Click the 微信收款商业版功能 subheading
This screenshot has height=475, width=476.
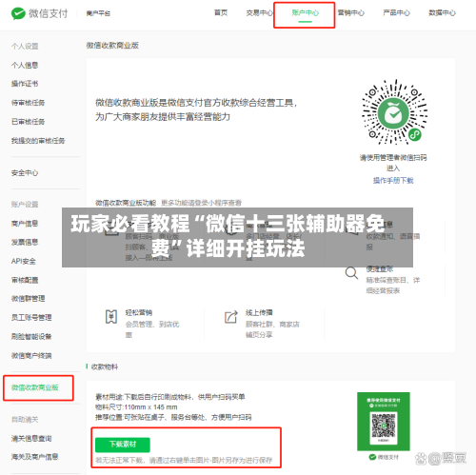[x=126, y=203]
